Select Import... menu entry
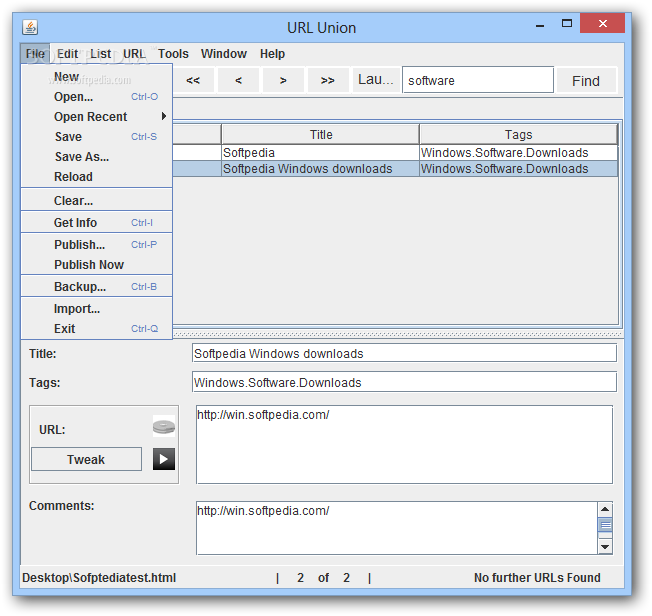 [96, 309]
